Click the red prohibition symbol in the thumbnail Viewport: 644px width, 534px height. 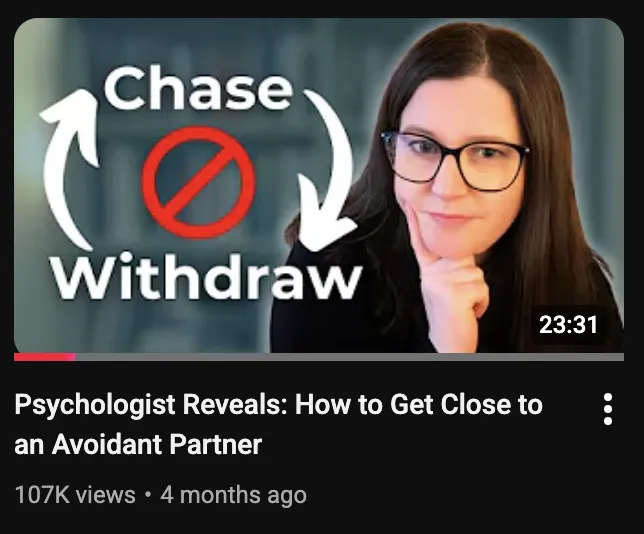198,182
